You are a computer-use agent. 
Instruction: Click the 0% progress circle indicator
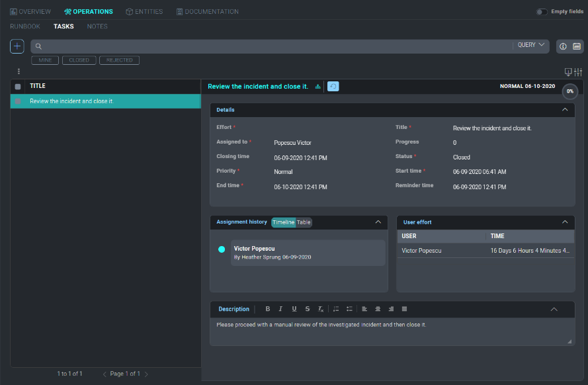tap(569, 91)
